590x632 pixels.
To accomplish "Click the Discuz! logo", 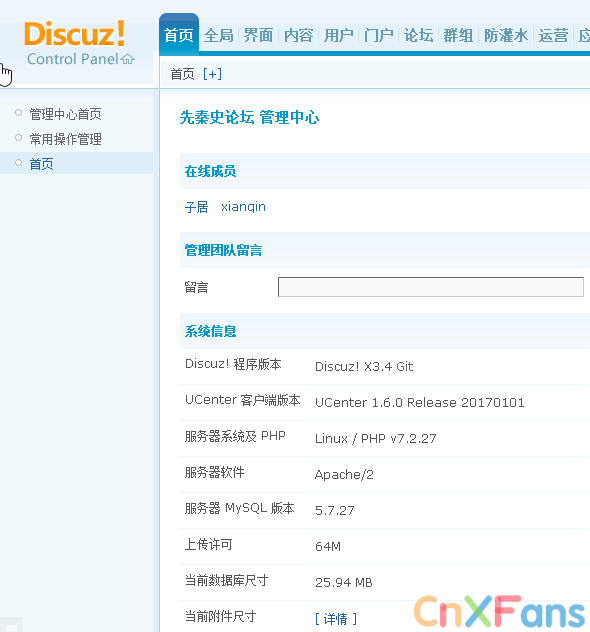I will click(x=75, y=34).
